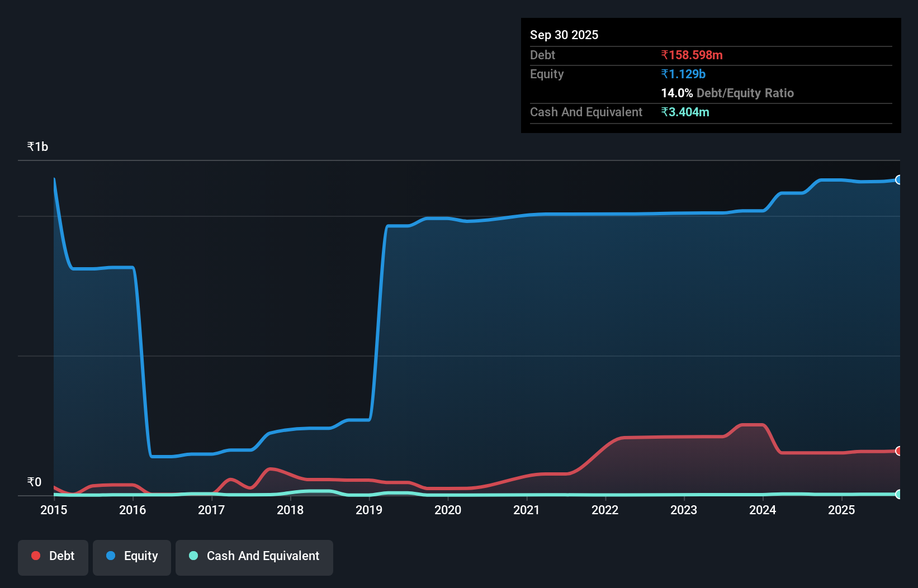918x588 pixels.
Task: Click the rupee symbol next to 158.598m
Action: [664, 55]
